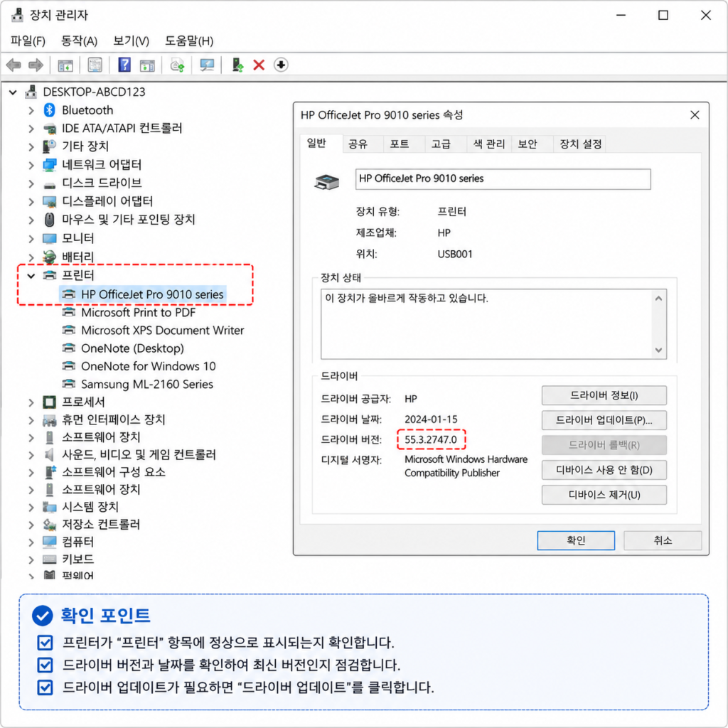Viewport: 728px width, 728px height.
Task: Click the Scan for hardware changes toolbar icon
Action: pyautogui.click(x=177, y=65)
